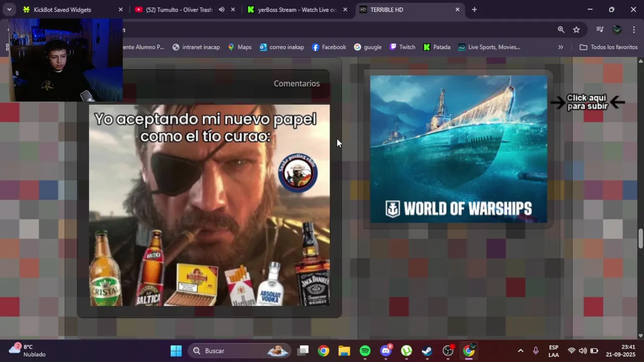Open the Todos los favoritos folder
Viewport: 644px width, 362px height.
609,47
